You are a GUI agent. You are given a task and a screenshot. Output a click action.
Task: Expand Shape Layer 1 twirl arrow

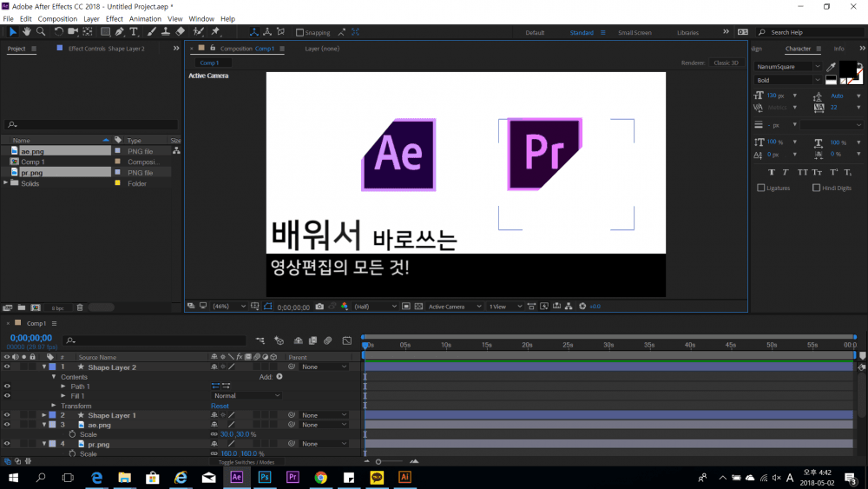(44, 415)
